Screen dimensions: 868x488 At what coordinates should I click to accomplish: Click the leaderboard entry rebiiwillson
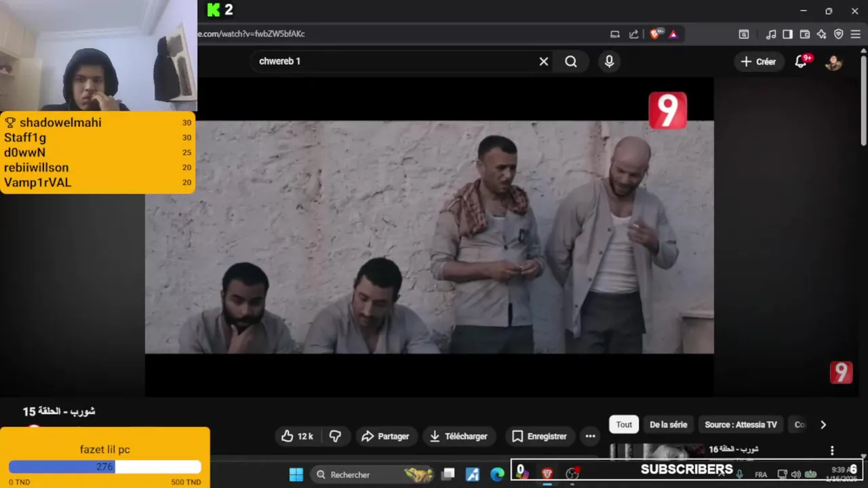tap(36, 167)
